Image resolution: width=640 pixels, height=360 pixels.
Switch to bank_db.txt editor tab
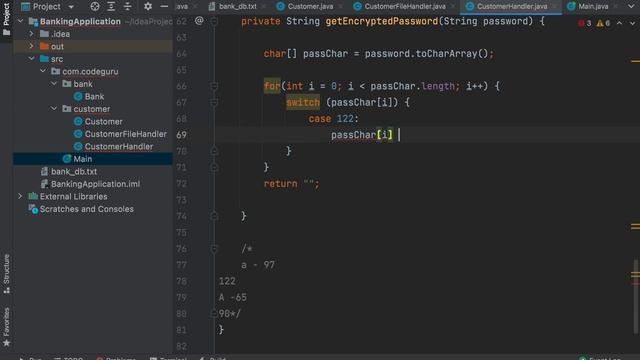238,7
